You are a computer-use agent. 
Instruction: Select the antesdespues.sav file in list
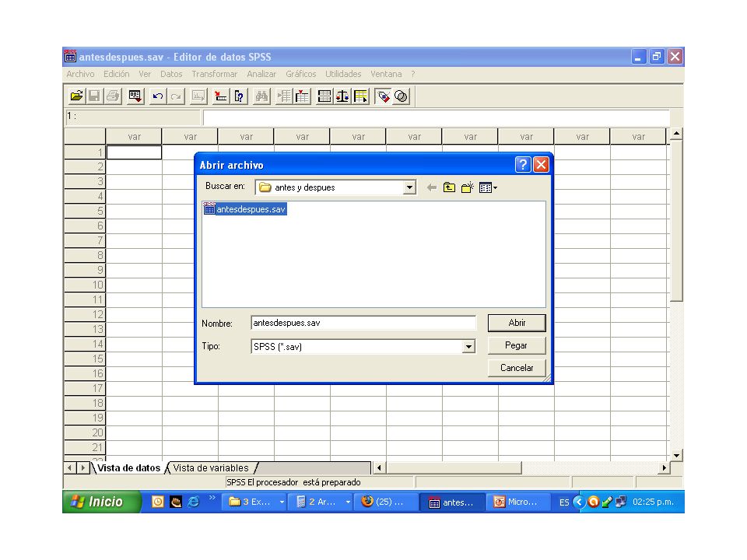coord(245,209)
